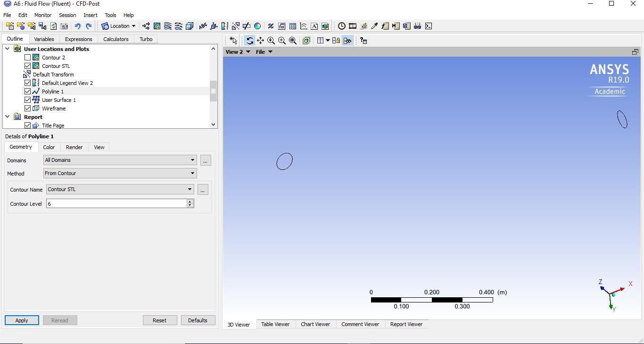Collapse the Report tree node
This screenshot has height=344, width=644.
[7, 117]
